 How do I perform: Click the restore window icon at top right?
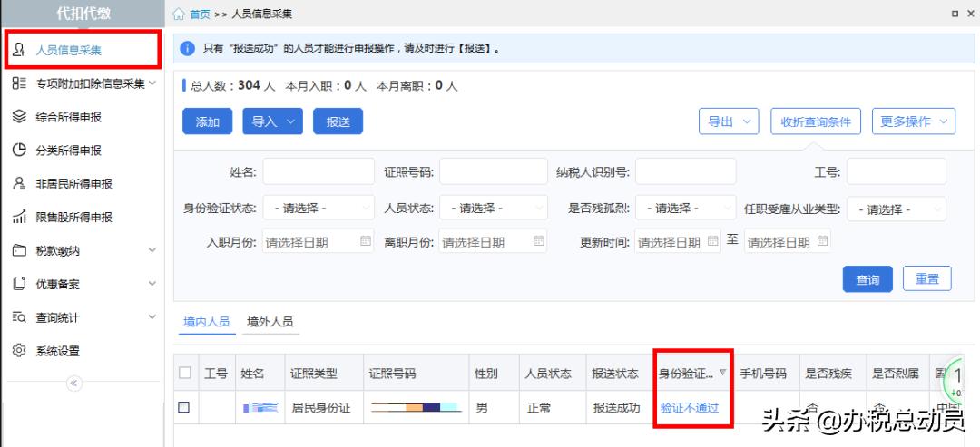click(x=955, y=14)
